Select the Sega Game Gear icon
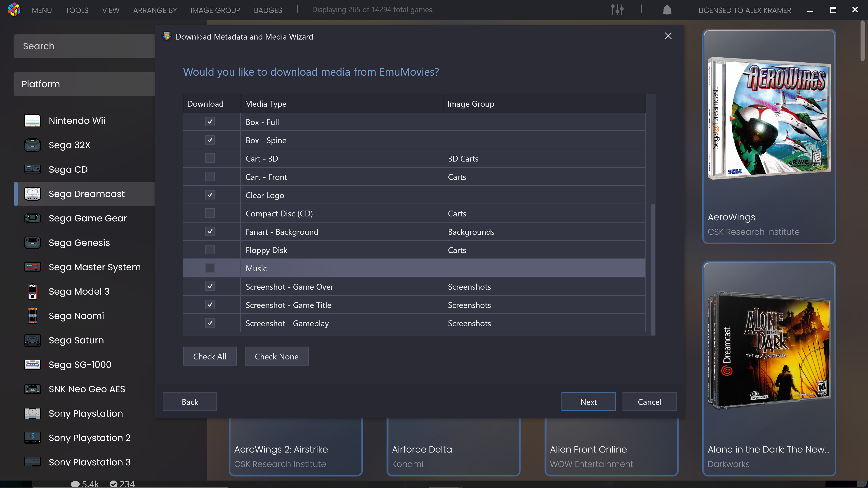 32,218
